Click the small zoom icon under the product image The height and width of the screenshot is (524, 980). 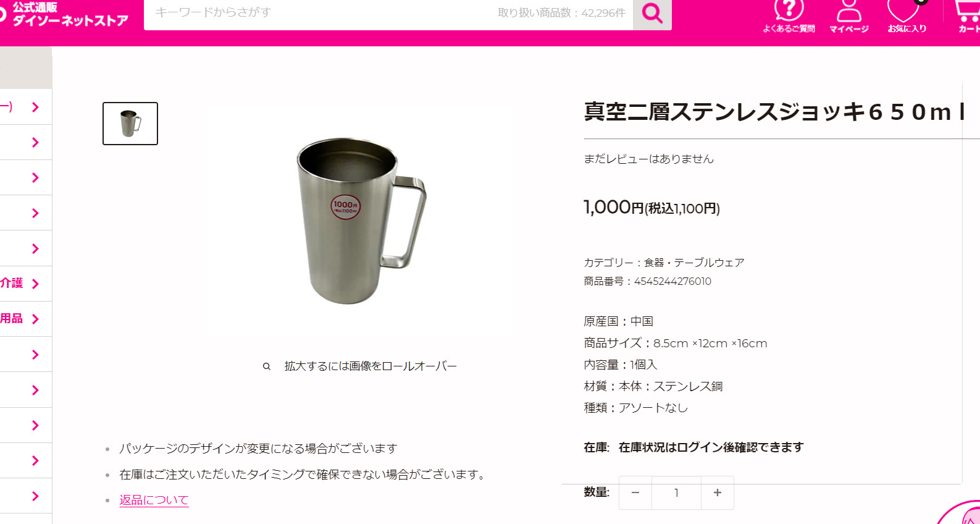point(267,366)
